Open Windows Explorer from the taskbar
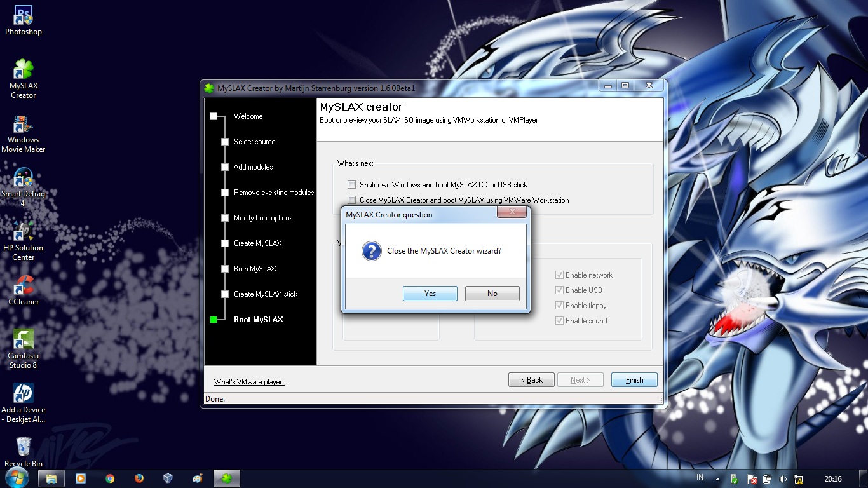The image size is (868, 488). tap(51, 478)
